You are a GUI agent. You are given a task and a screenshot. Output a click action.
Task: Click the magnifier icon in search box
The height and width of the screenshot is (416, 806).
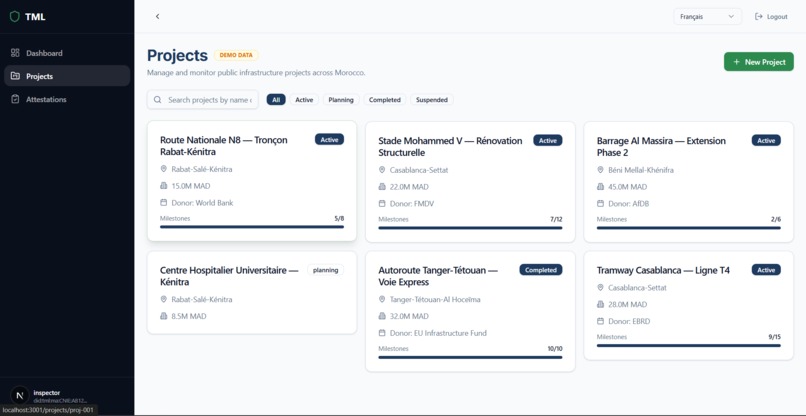[157, 100]
